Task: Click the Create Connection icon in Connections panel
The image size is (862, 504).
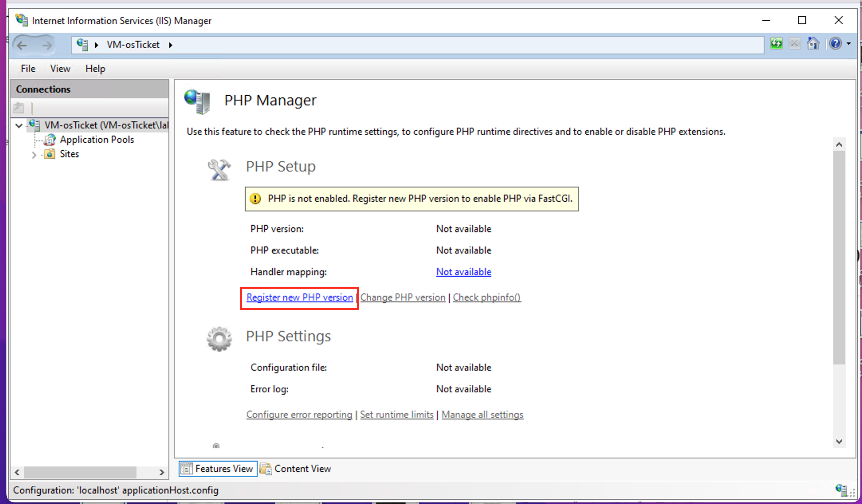Action: tap(19, 108)
